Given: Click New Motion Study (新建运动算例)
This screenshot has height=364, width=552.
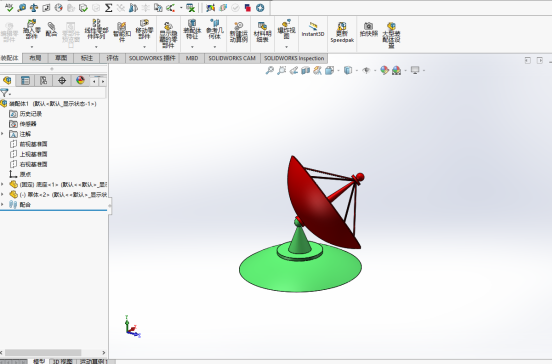Looking at the screenshot, I should click(239, 32).
